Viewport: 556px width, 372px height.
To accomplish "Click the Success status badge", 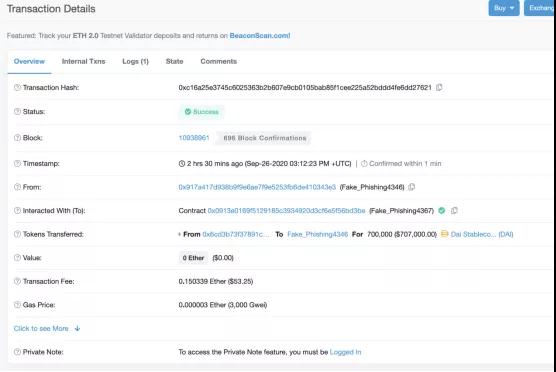I will 201,112.
